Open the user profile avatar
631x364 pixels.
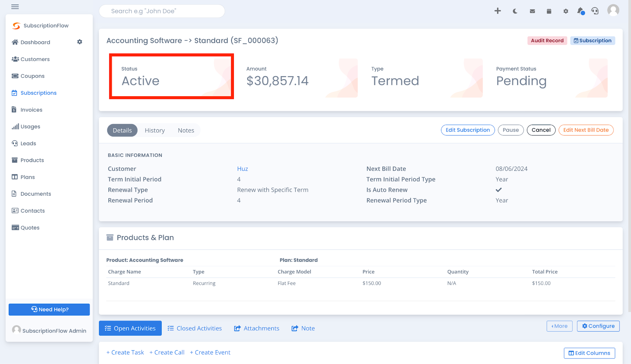click(x=613, y=10)
